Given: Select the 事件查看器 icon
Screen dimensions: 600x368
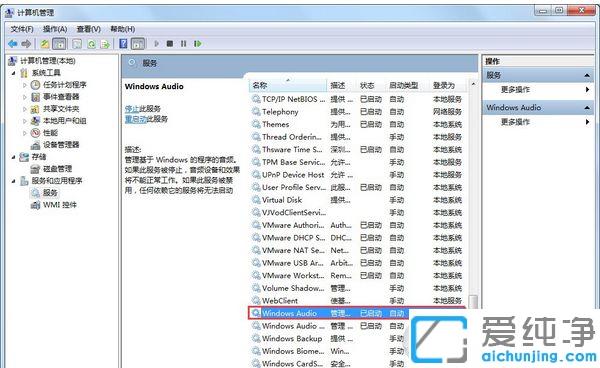Looking at the screenshot, I should click(35, 97).
